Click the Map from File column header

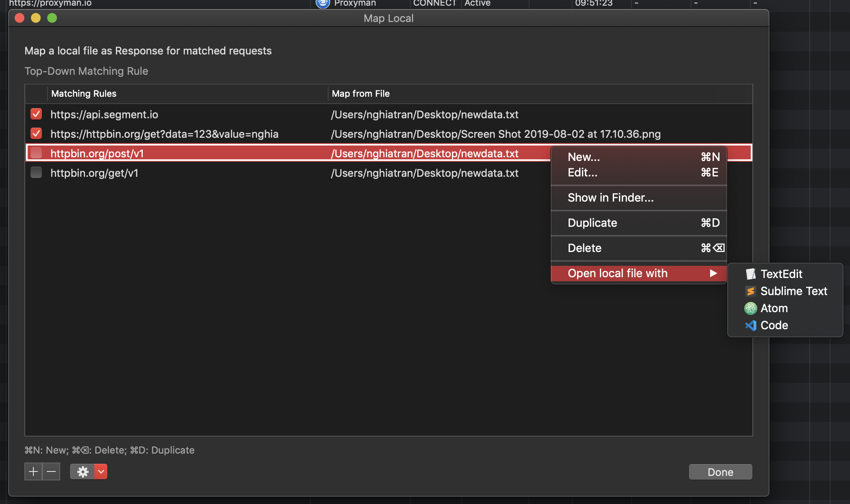tap(361, 93)
